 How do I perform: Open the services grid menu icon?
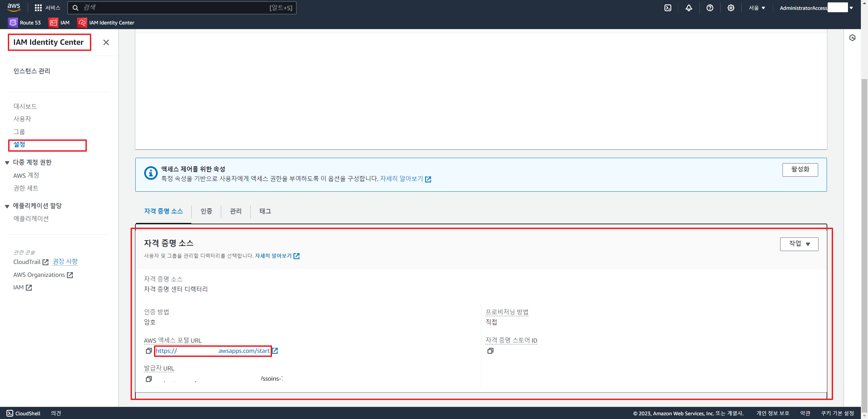coord(38,8)
